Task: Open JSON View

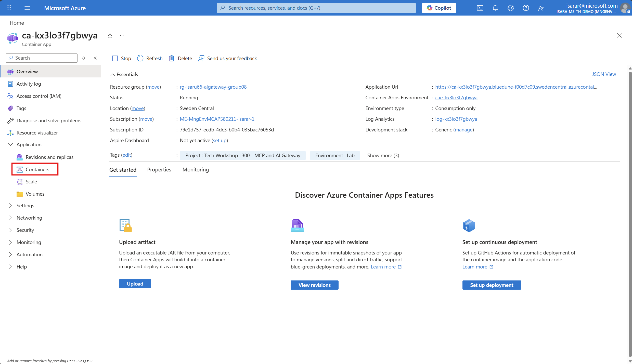Action: point(604,74)
